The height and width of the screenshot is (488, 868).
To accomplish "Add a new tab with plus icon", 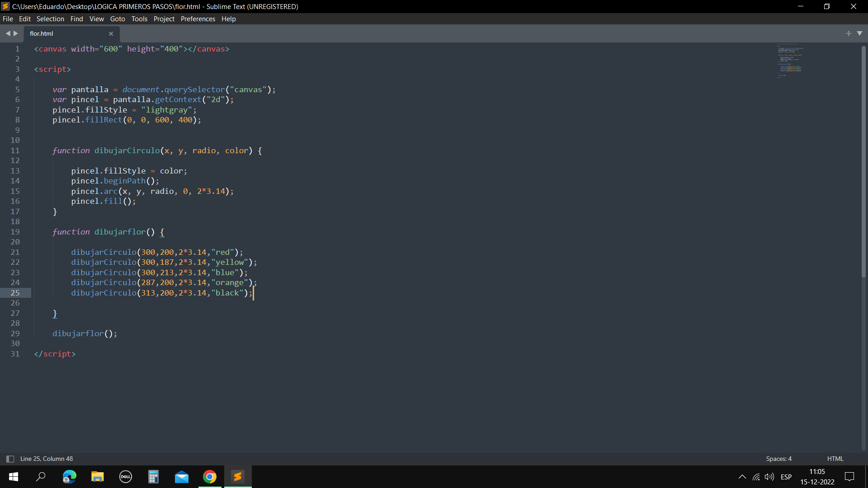I will click(848, 33).
